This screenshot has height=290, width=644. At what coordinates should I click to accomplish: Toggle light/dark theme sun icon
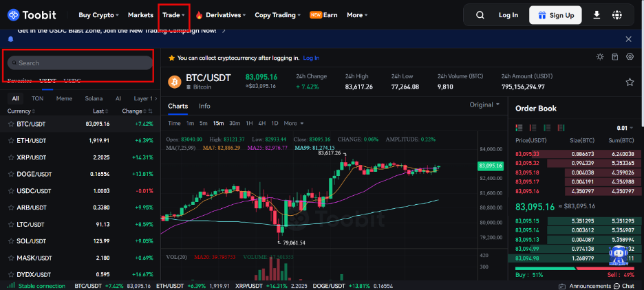coord(600,57)
